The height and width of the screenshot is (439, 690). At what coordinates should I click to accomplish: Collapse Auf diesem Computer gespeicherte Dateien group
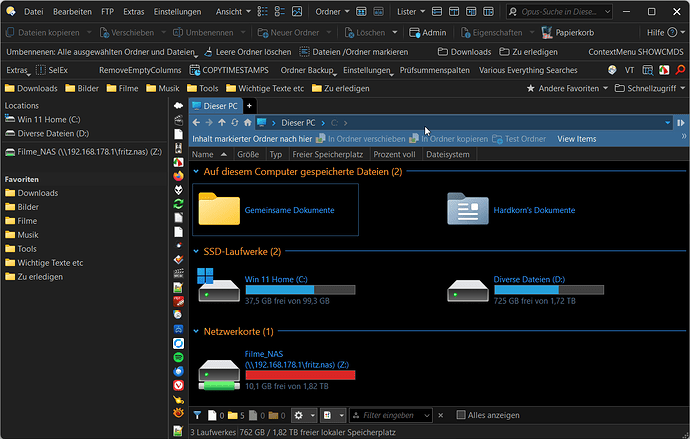pyautogui.click(x=196, y=172)
